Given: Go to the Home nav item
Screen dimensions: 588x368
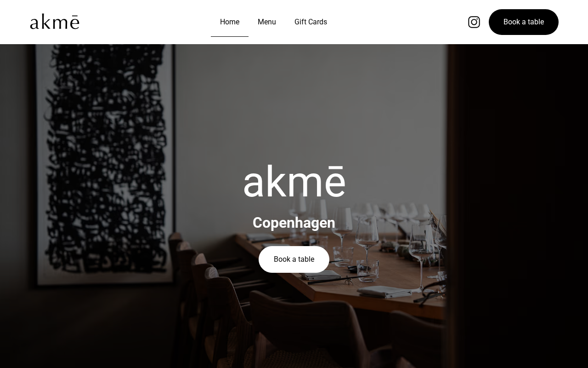Looking at the screenshot, I should pos(230,22).
